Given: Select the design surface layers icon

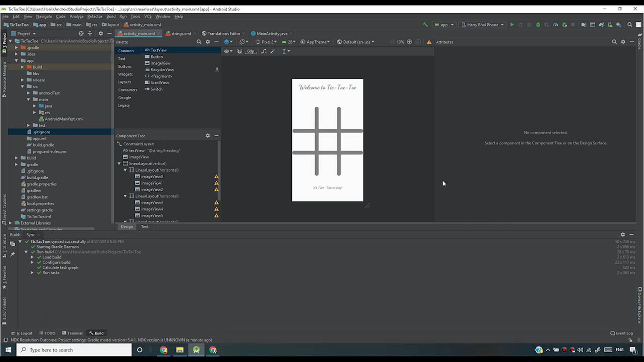Looking at the screenshot, I should click(x=228, y=42).
